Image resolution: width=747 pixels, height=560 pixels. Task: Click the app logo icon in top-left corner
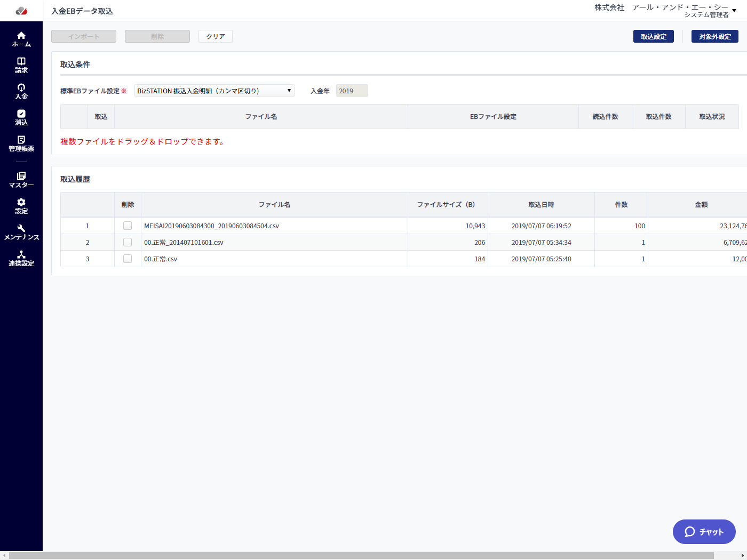[21, 11]
